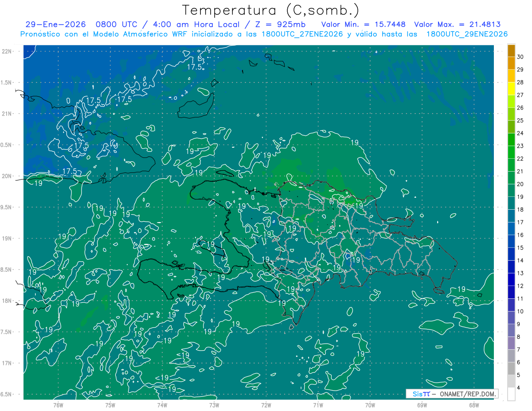Click the "70W" longitude axis label
The height and width of the screenshot is (411, 532).
(370, 405)
